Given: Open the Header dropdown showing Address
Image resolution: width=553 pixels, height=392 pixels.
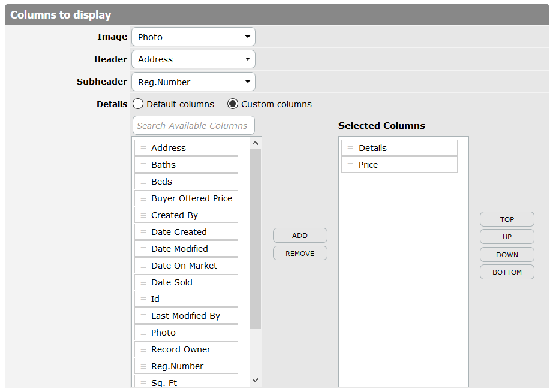Looking at the screenshot, I should (x=193, y=59).
